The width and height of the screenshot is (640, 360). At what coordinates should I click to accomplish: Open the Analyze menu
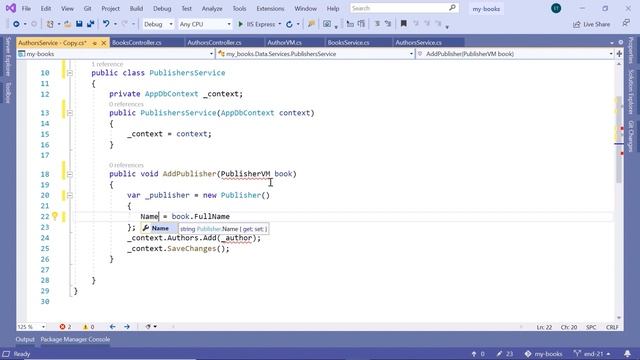212,9
